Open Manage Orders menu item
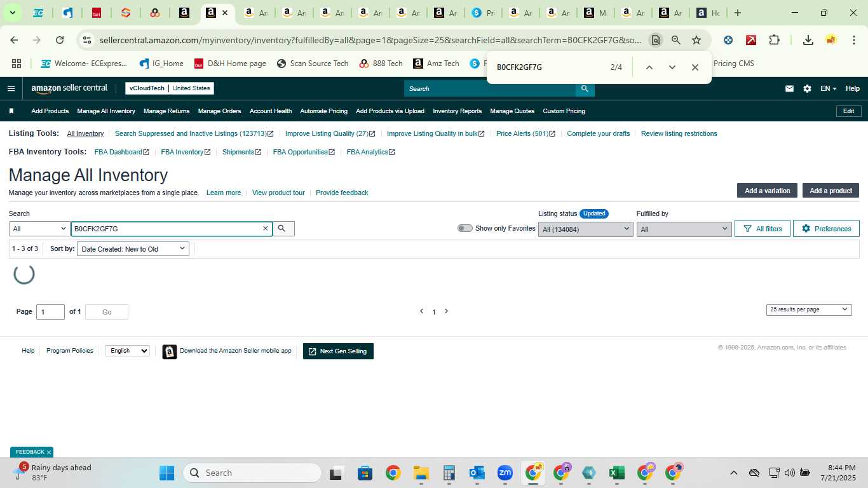 point(219,111)
